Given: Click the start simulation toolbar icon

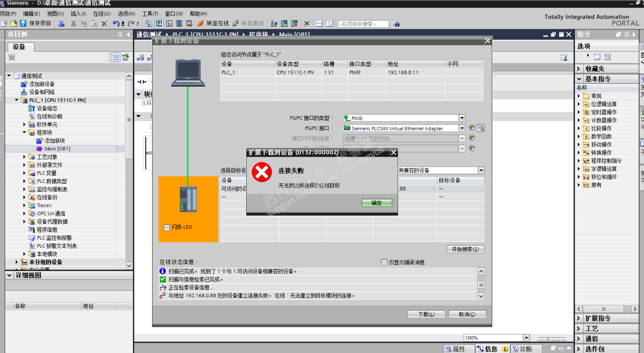Looking at the screenshot, I should pos(179,24).
